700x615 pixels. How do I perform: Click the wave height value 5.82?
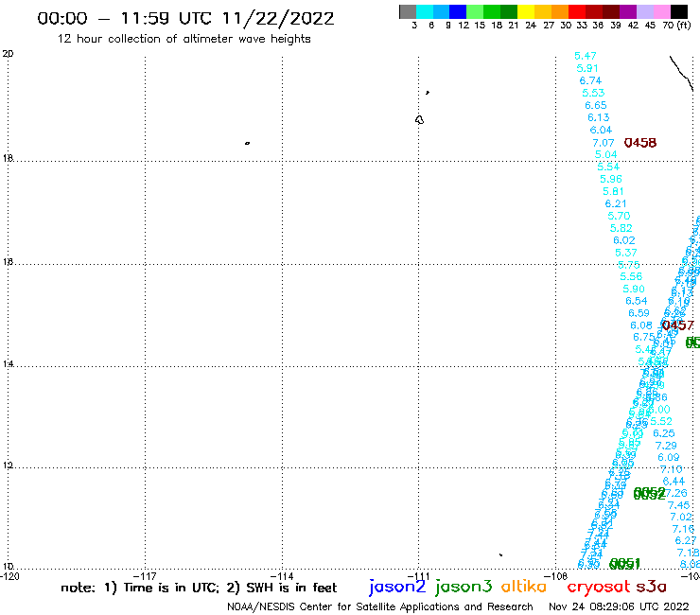(621, 228)
